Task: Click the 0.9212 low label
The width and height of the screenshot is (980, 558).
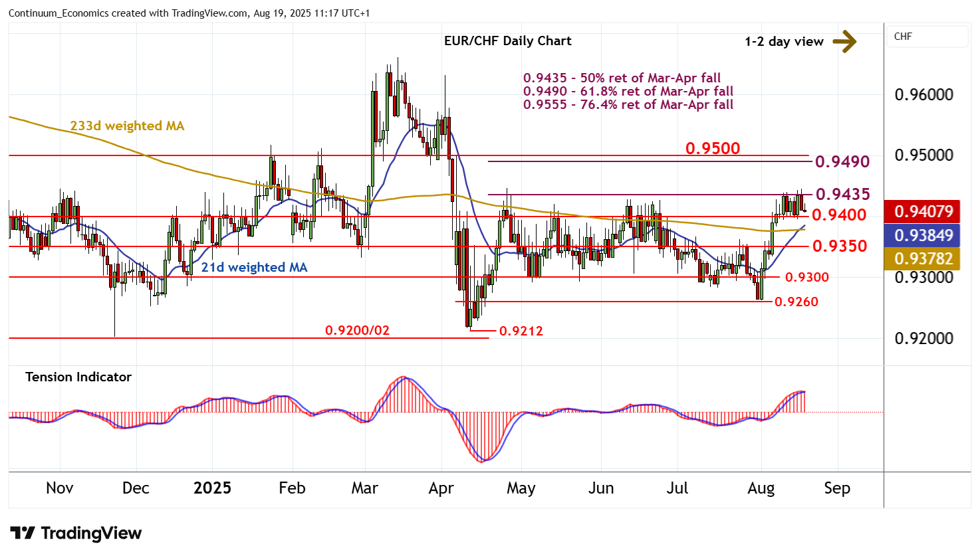Action: (x=521, y=331)
